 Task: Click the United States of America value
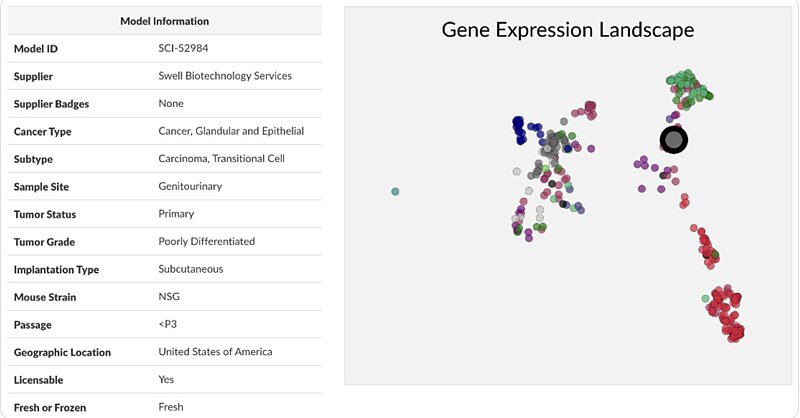pyautogui.click(x=215, y=352)
